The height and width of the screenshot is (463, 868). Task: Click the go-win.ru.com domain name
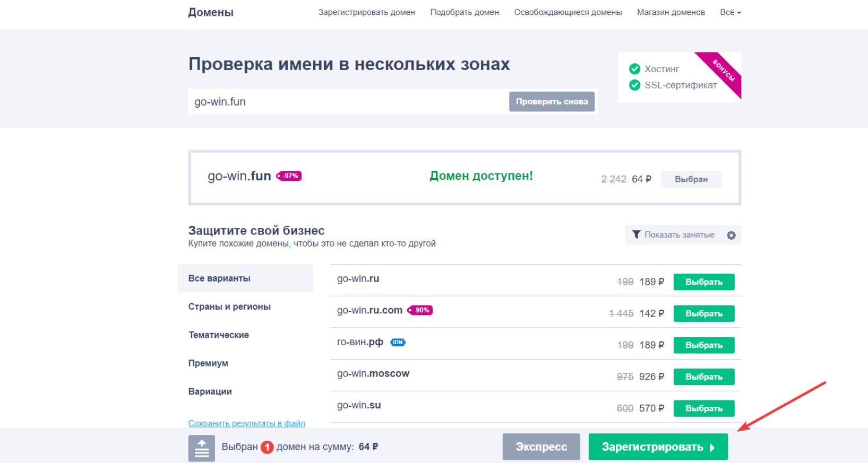pos(369,310)
